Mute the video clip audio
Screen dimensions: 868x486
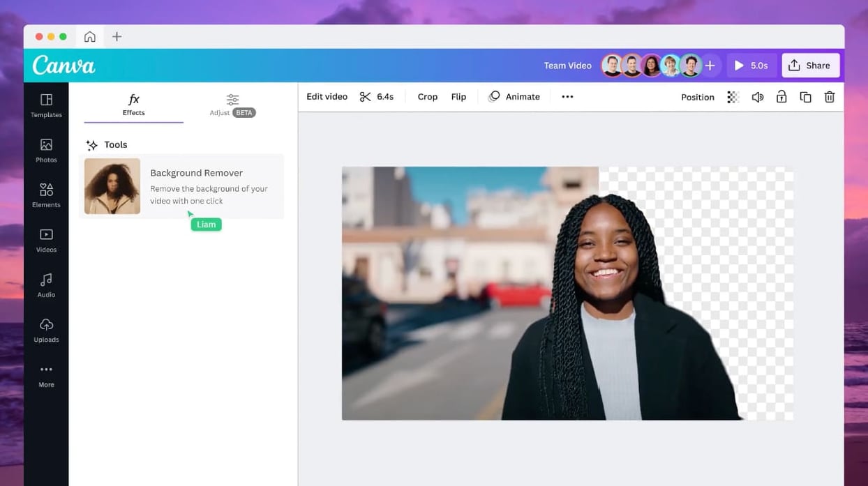[758, 96]
